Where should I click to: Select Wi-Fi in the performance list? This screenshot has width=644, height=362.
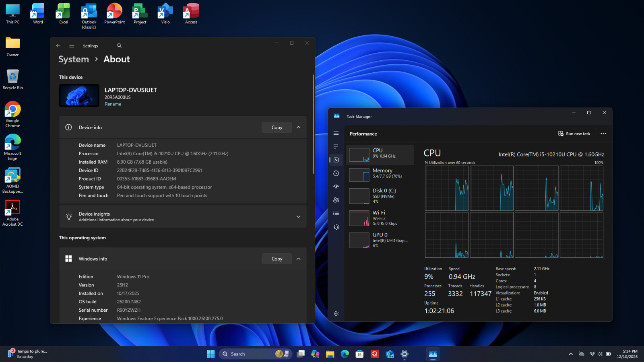coord(380,218)
